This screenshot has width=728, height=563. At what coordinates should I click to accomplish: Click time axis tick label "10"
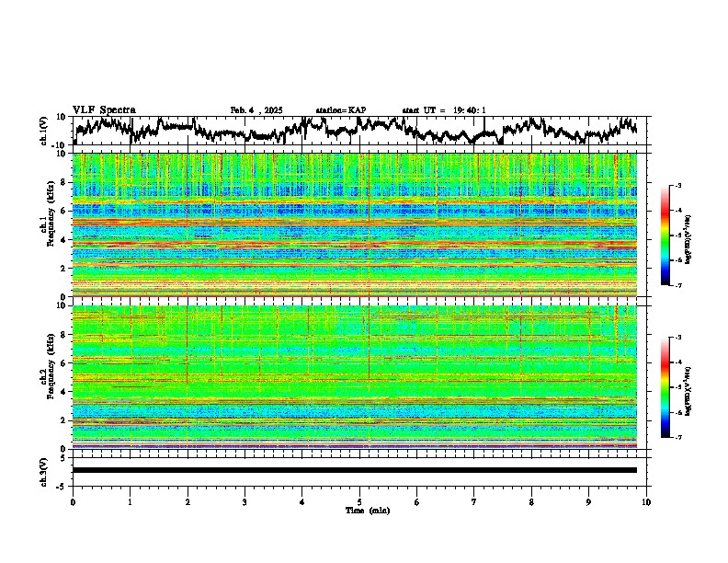[646, 502]
